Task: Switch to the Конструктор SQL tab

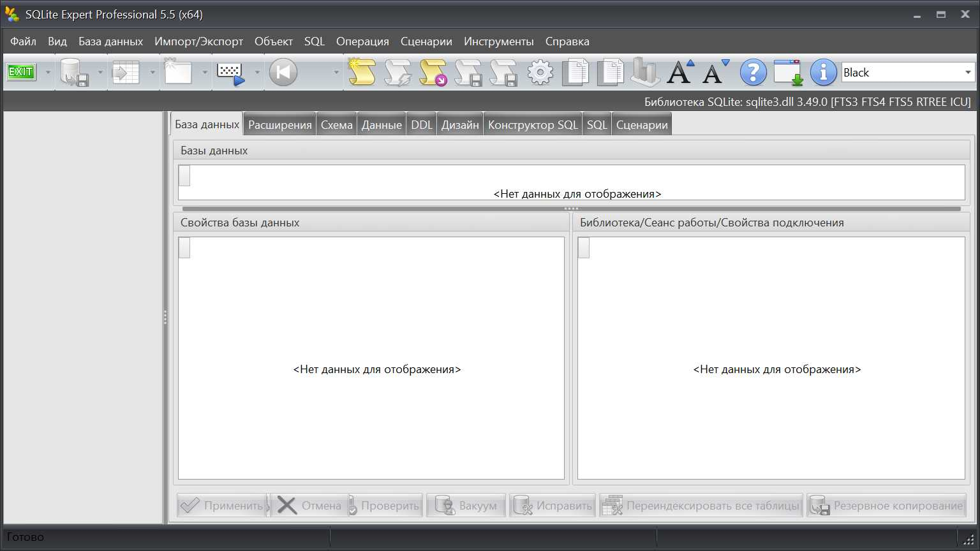Action: (533, 124)
